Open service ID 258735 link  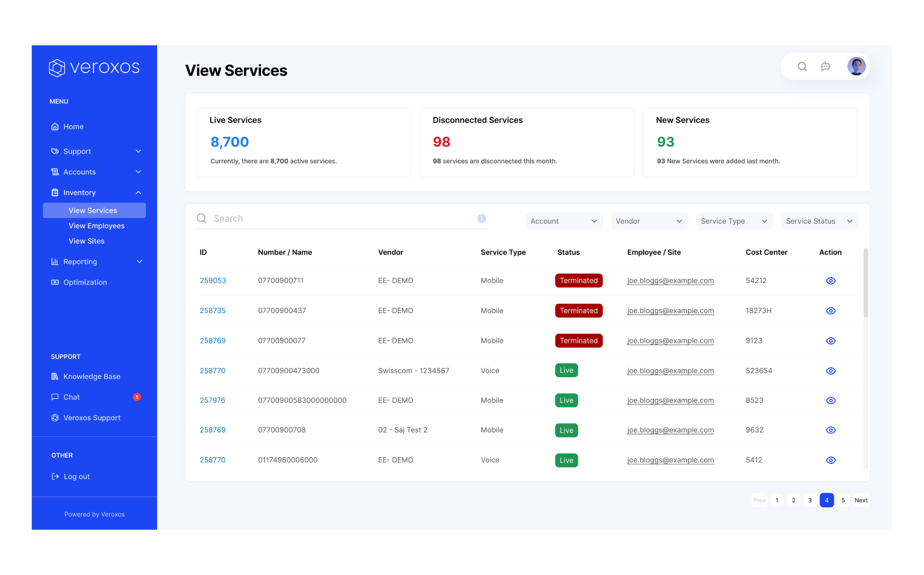pyautogui.click(x=213, y=311)
